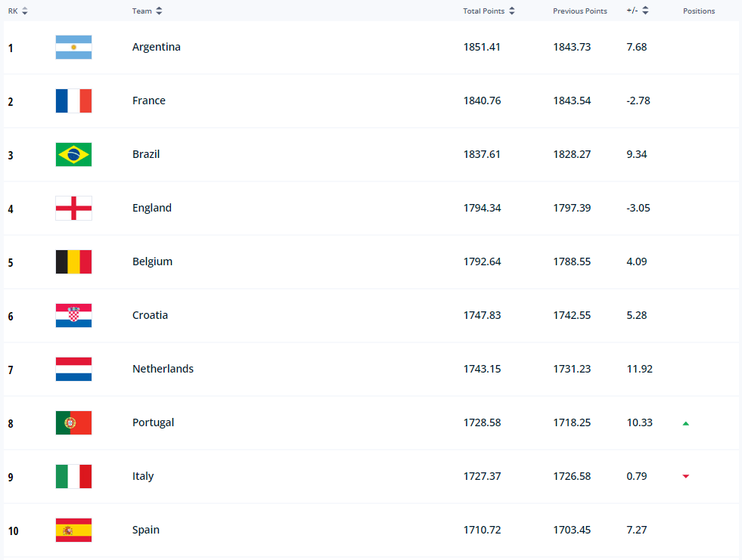
Task: Click Italy's red down-arrow position indicator
Action: pos(686,476)
